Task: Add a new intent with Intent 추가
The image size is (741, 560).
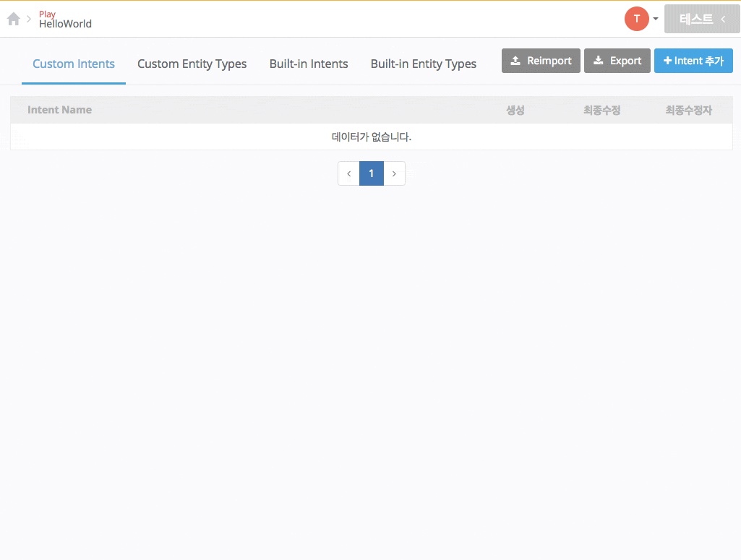Action: tap(693, 61)
